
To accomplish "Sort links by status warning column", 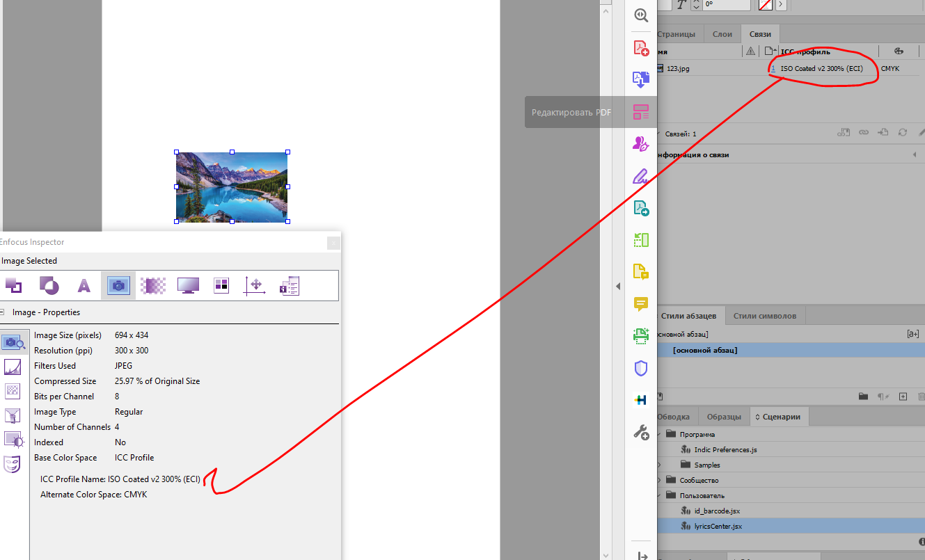I will pos(750,51).
